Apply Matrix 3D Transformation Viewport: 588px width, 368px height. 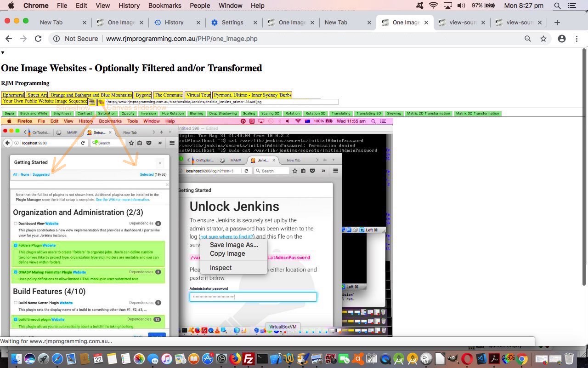pos(477,113)
